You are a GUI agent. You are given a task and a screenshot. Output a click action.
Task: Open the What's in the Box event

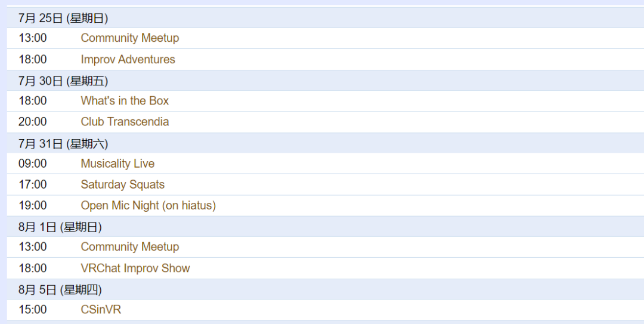(x=125, y=101)
